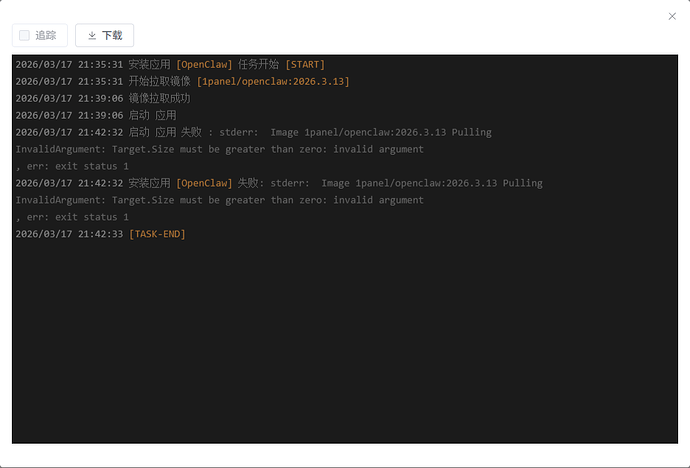Click the 21:39:06 启动 应用 log line
The height and width of the screenshot is (468, 690).
click(152, 115)
